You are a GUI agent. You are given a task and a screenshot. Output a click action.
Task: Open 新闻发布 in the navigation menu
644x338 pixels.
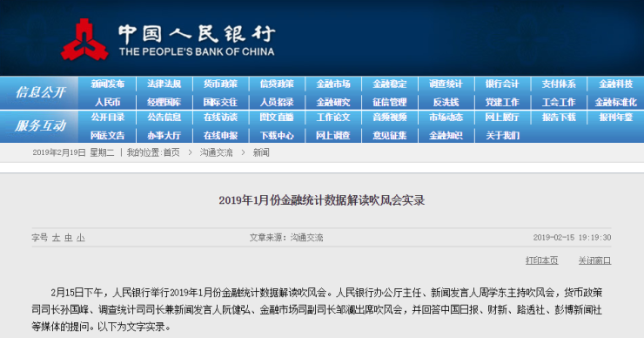click(x=108, y=84)
